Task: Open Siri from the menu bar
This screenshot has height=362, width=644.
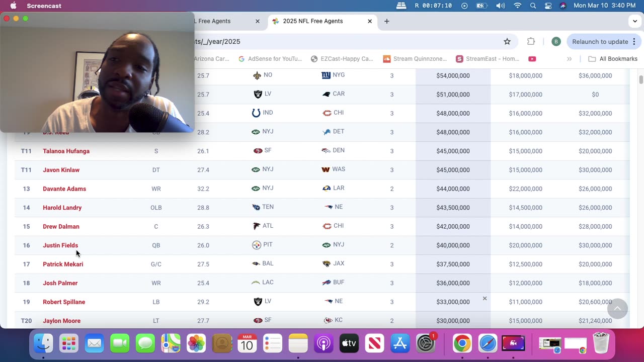Action: (562, 6)
